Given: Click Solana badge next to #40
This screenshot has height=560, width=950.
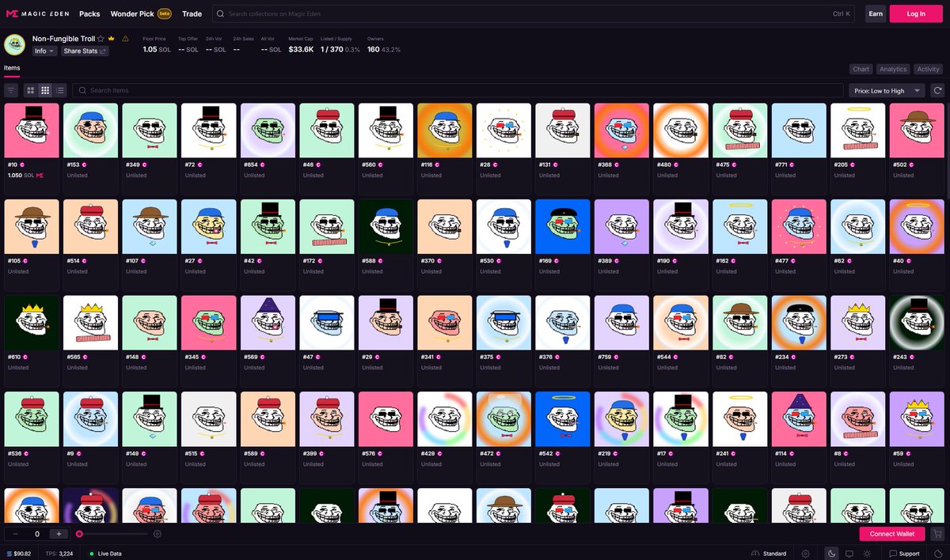Looking at the screenshot, I should [910, 261].
